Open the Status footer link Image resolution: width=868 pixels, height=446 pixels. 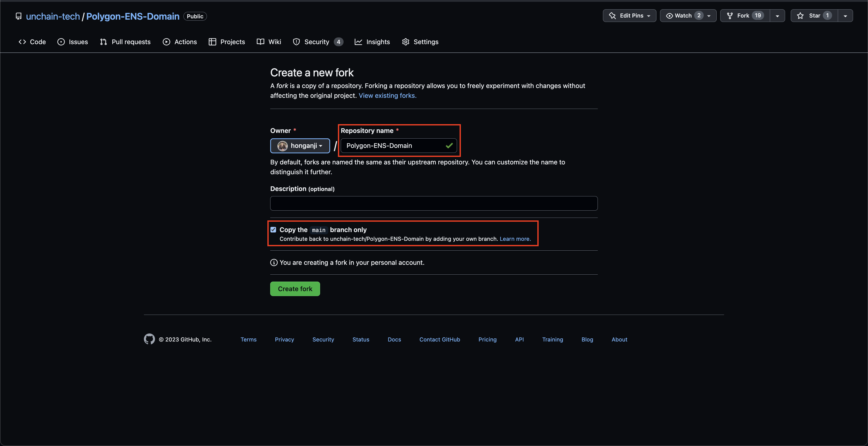(x=361, y=339)
